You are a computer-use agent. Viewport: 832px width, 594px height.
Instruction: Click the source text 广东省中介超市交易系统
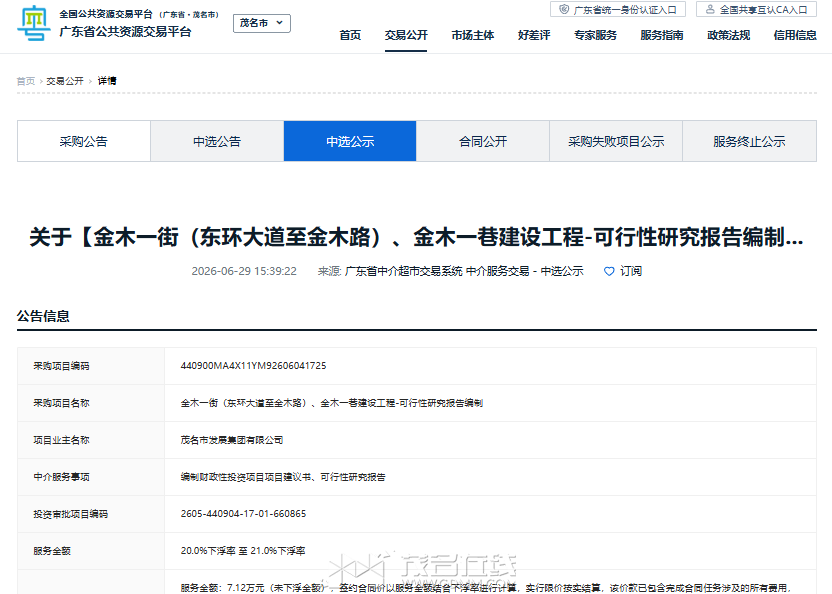[x=404, y=271]
